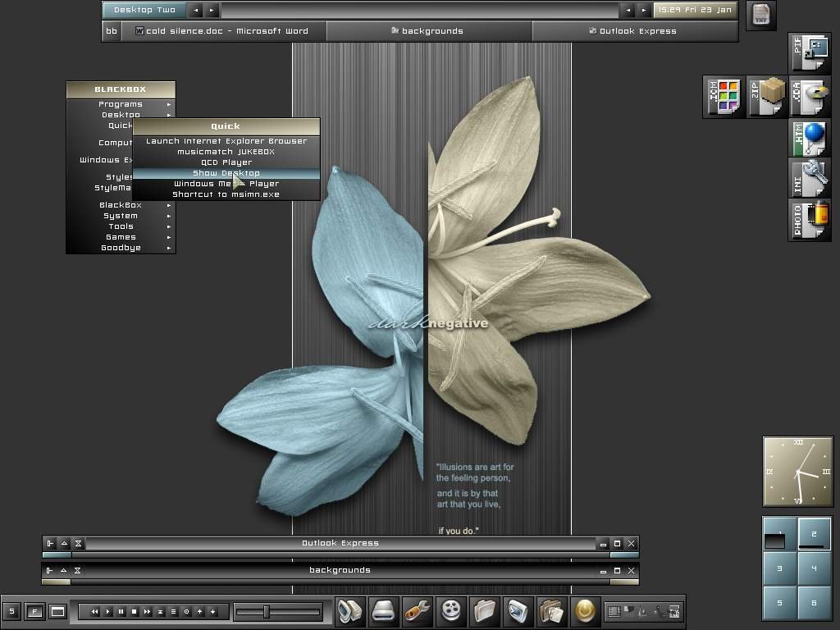Screen dimensions: 840x630
Task: Click the gold power button icon
Action: click(x=585, y=611)
